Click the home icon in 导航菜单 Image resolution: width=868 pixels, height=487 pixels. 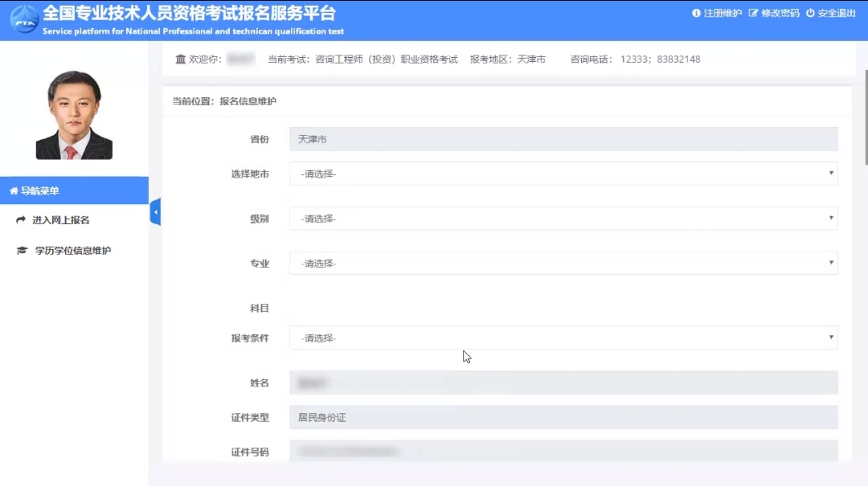tap(14, 191)
